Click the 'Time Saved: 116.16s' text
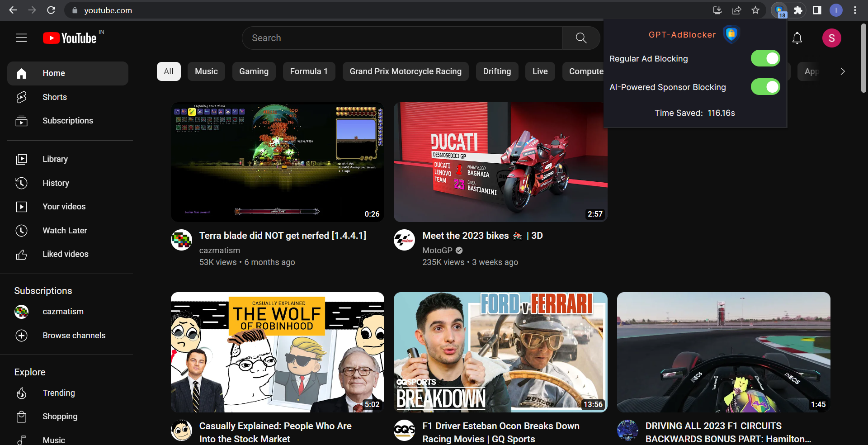Image resolution: width=868 pixels, height=445 pixels. pos(695,113)
